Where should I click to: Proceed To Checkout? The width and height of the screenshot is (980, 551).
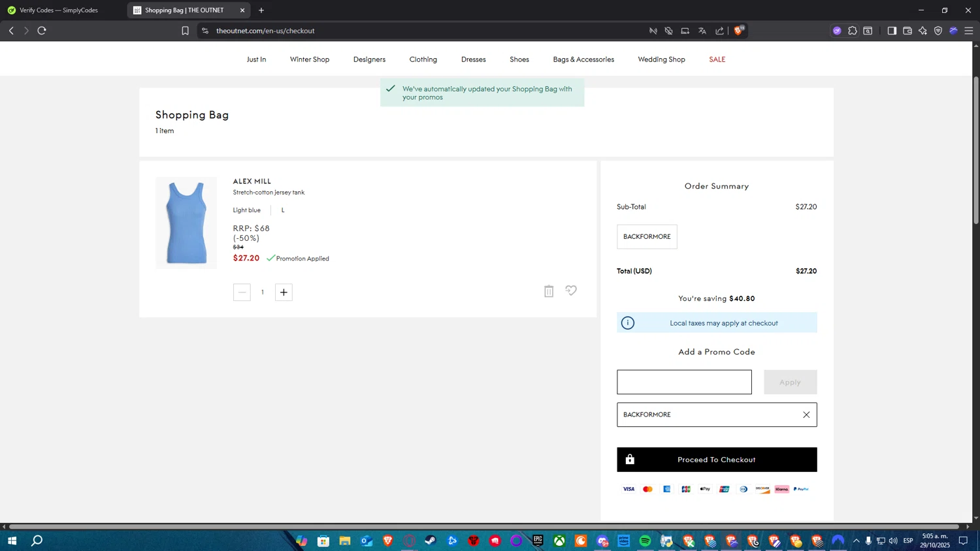point(717,460)
